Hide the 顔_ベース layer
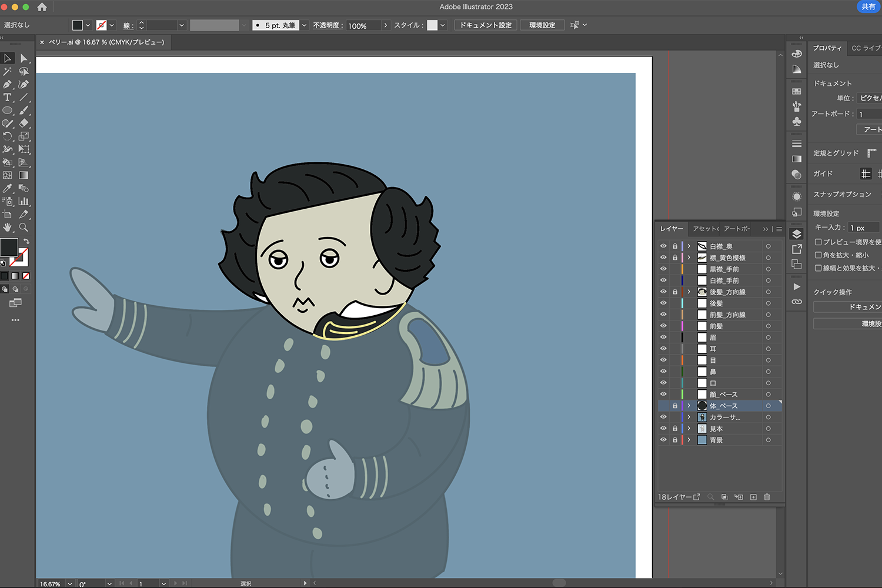This screenshot has height=588, width=882. click(x=663, y=395)
